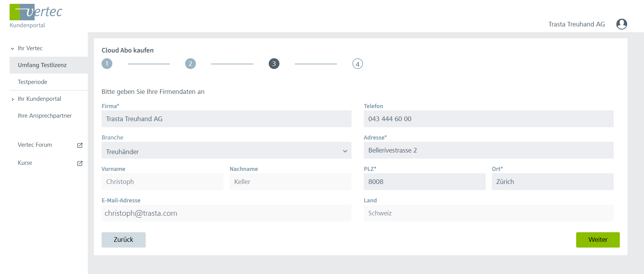The image size is (644, 274).
Task: Open the Branche dropdown
Action: point(226,151)
